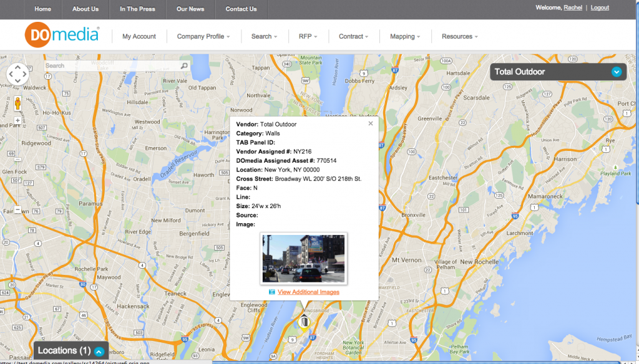Viewport: 639px width, 364px height.
Task: Expand the Total Outdoor panel arrow
Action: (616, 72)
